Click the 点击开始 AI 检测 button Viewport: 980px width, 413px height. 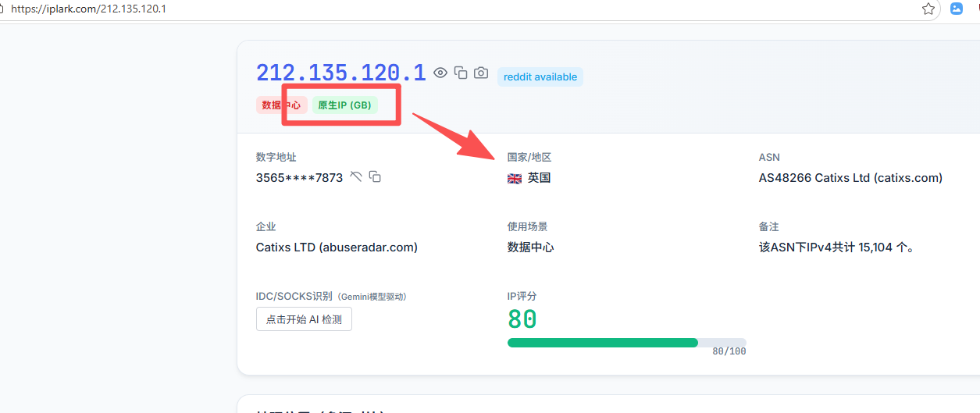click(304, 319)
